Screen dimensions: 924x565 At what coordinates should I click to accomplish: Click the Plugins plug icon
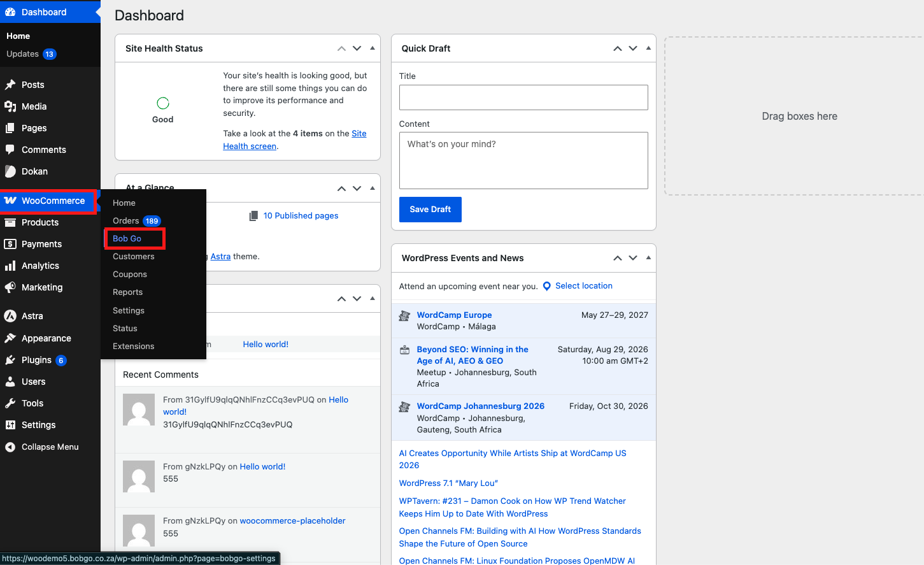coord(10,360)
